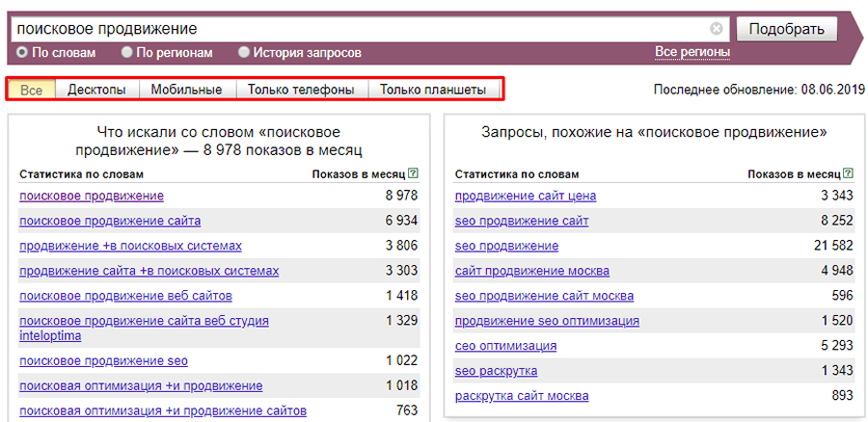Screen dimensions: 868x422
Task: Switch to the 'Только планшеты' tab
Action: click(432, 90)
